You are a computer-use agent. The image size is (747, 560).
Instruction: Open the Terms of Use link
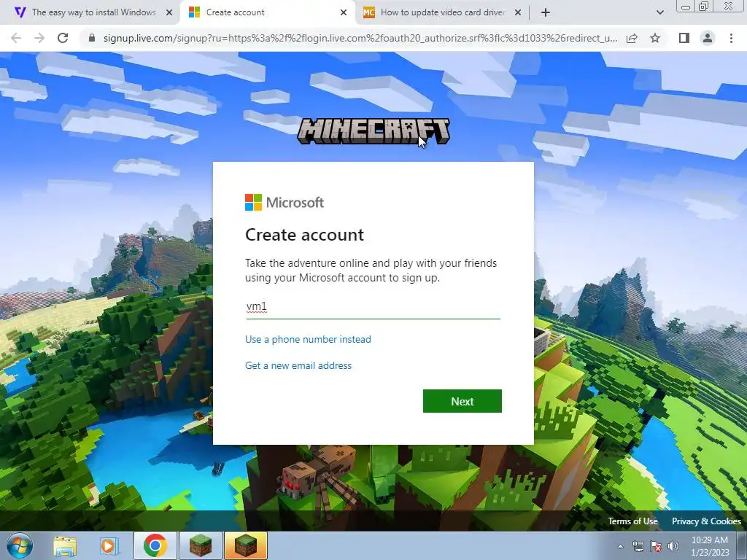click(x=632, y=521)
